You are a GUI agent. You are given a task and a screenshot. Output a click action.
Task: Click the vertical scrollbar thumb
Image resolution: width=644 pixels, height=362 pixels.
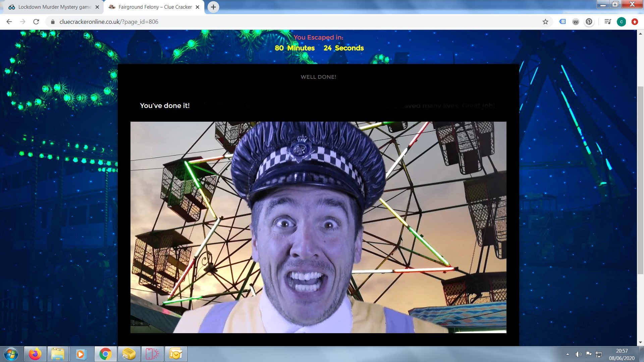640,180
